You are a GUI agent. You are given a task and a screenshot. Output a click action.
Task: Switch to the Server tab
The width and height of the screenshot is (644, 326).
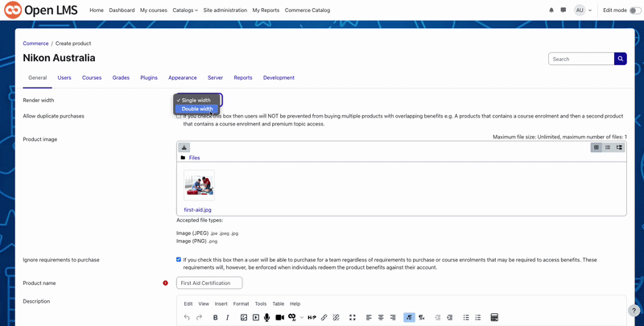pyautogui.click(x=215, y=77)
